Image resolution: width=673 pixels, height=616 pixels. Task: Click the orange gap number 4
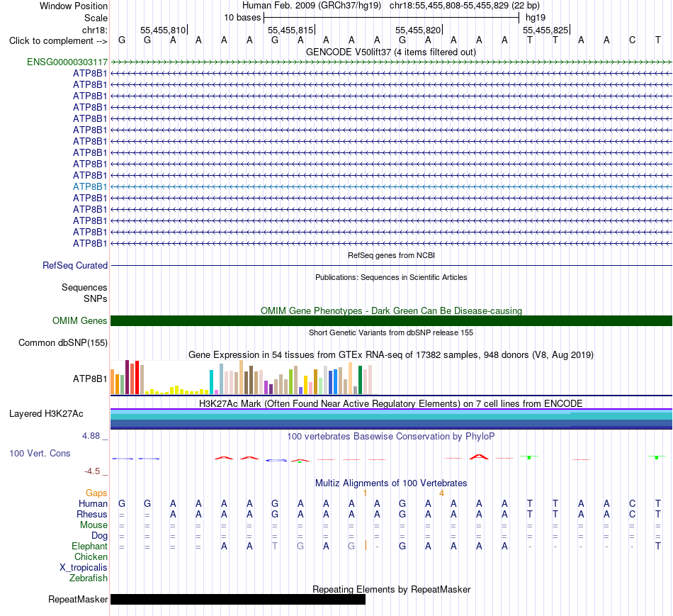[441, 493]
